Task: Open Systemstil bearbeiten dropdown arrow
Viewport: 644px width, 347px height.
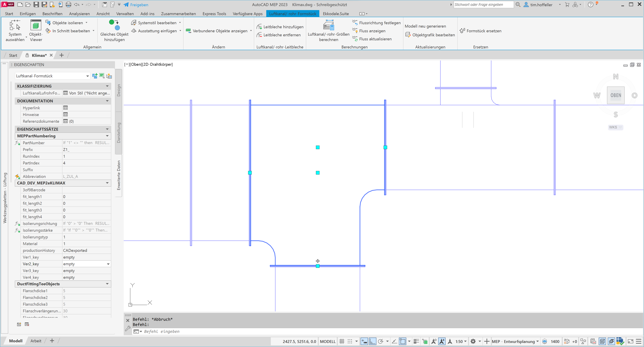Action: coord(180,23)
